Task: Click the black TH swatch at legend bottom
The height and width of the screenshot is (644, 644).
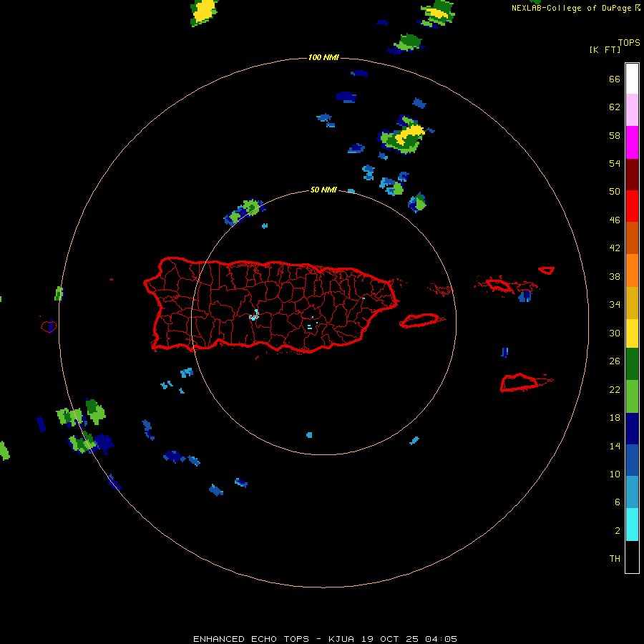Action: pos(632,557)
